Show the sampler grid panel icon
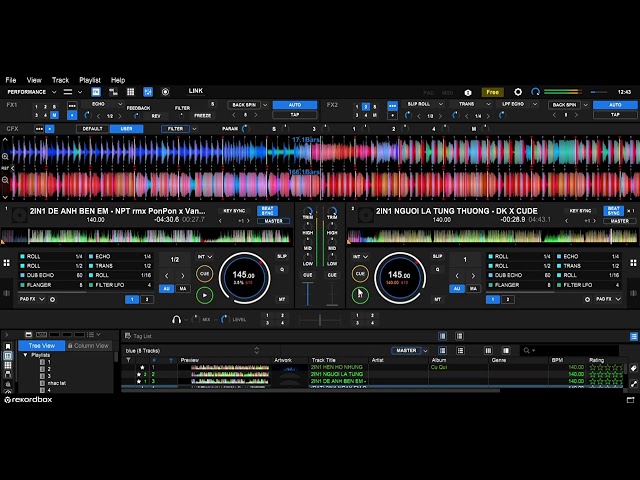640x480 pixels. point(131,92)
